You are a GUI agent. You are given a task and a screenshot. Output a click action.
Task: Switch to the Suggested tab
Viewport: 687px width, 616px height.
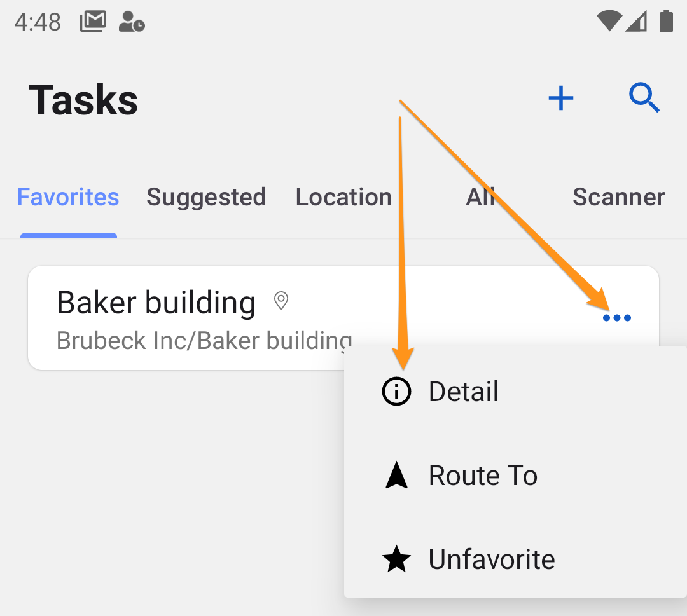(x=206, y=198)
